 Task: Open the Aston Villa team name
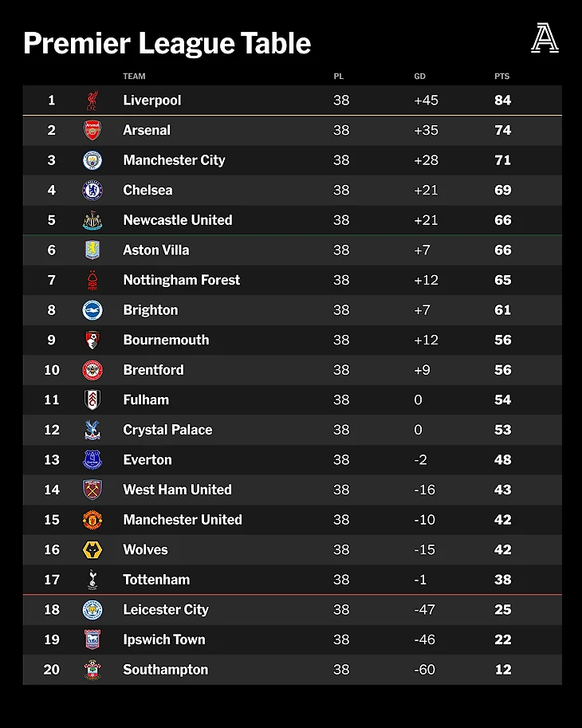156,250
